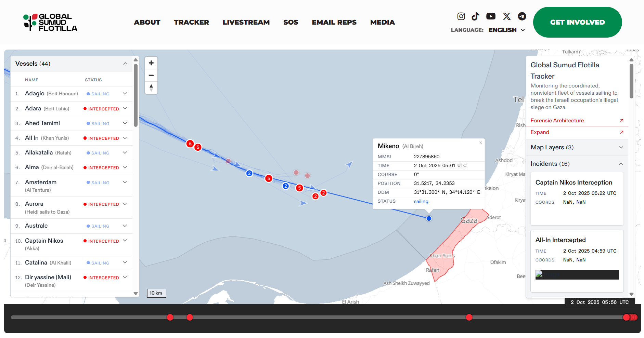Open Forensic Architecture external link arrow

(621, 121)
